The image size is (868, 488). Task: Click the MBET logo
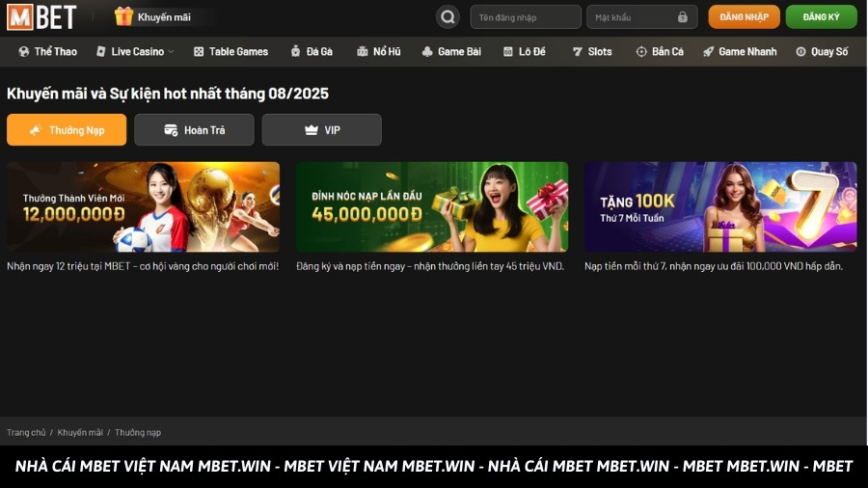[x=41, y=16]
